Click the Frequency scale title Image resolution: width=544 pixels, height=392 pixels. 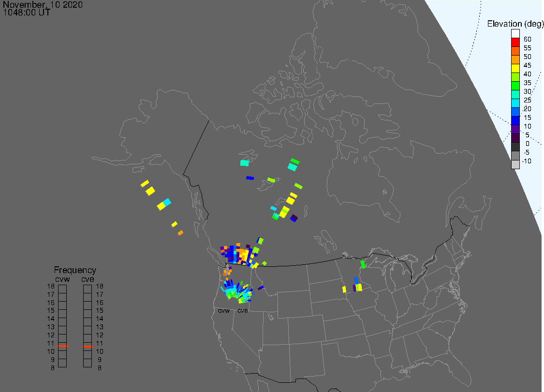click(75, 270)
